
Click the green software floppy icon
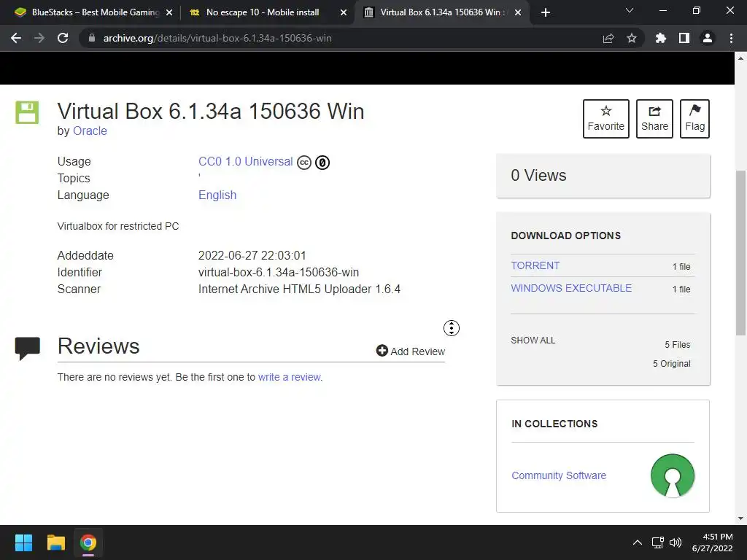click(x=27, y=112)
